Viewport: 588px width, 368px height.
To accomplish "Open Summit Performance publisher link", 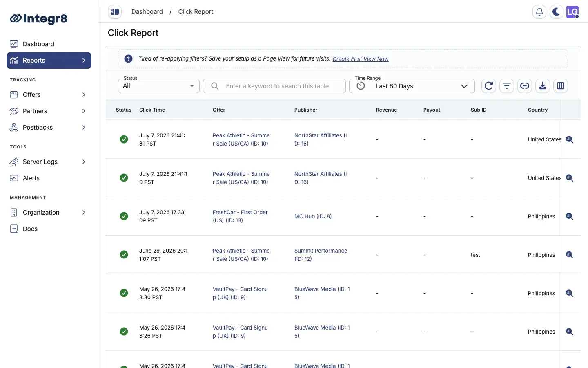I will tap(321, 255).
